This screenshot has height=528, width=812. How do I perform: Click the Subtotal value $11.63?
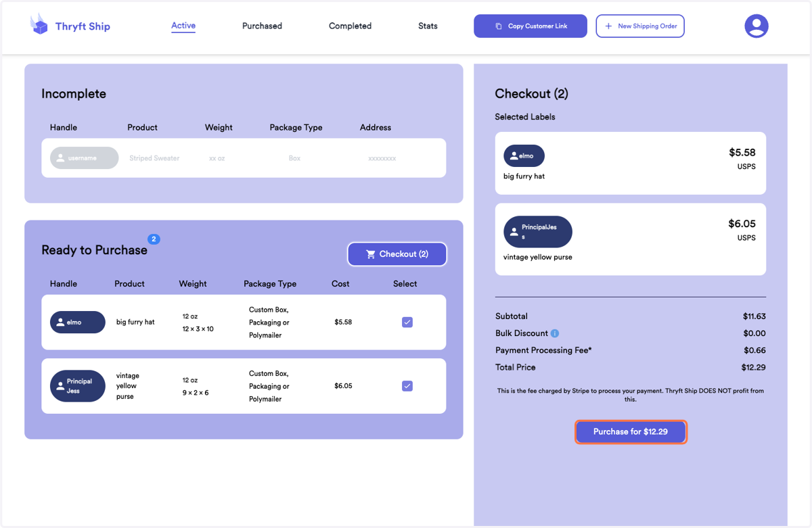tap(754, 316)
